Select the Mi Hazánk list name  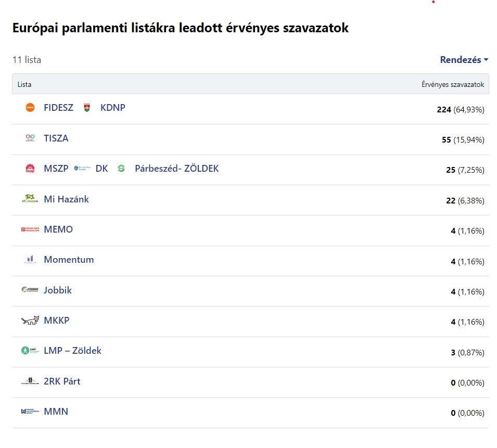[66, 199]
